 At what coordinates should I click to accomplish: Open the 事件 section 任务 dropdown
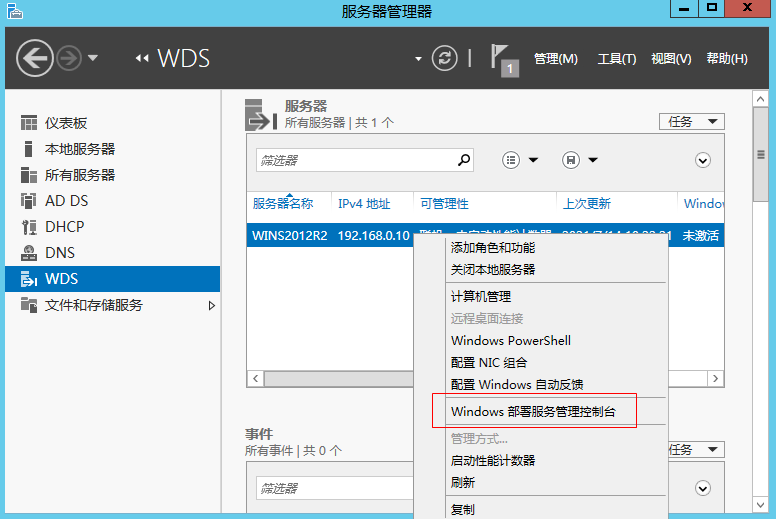[x=695, y=449]
